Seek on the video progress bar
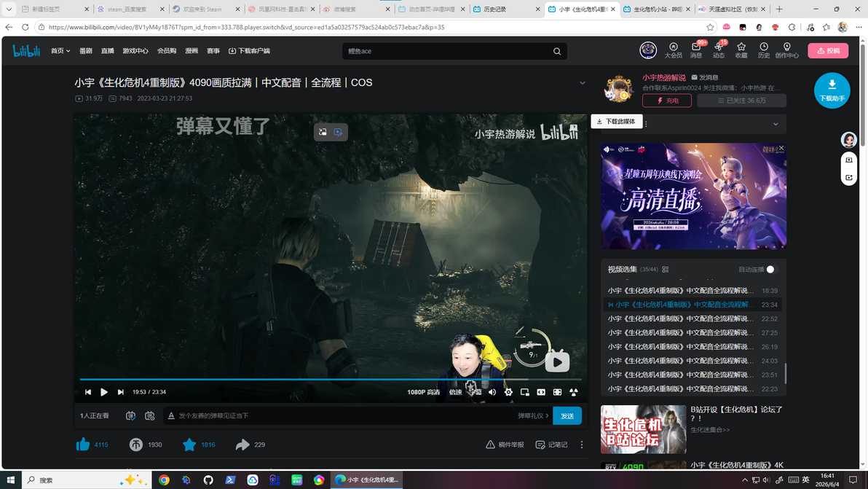Image resolution: width=868 pixels, height=489 pixels. (331, 380)
